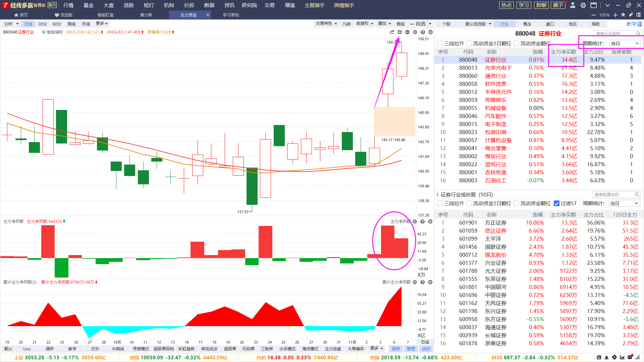644x362 pixels.
Task: Zoom out K-line chart with minus circle
Action: [407, 32]
